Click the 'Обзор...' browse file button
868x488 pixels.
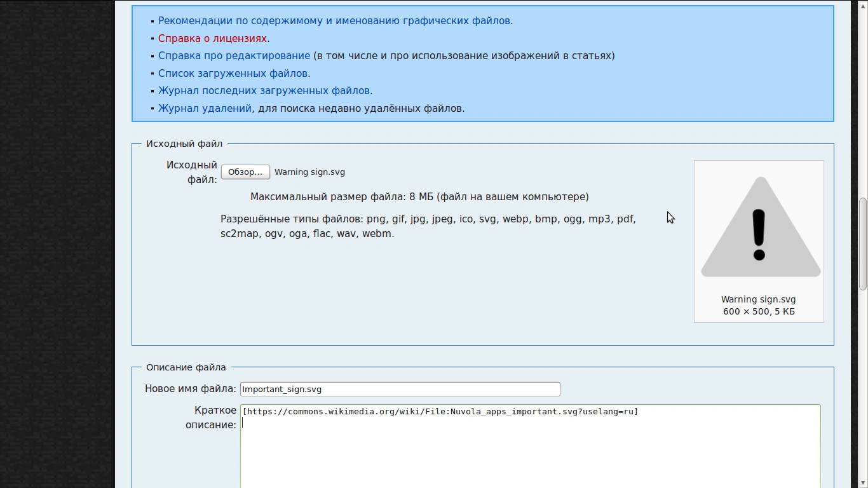245,172
